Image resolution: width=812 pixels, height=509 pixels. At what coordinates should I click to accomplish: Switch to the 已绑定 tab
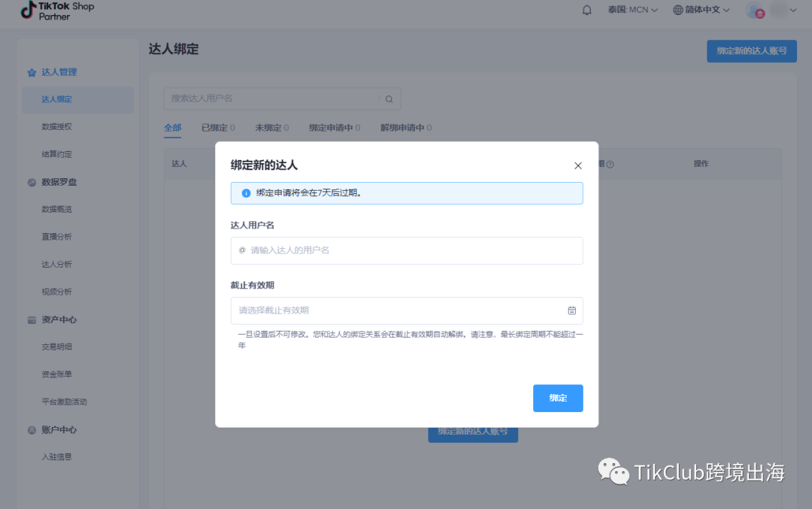(218, 128)
